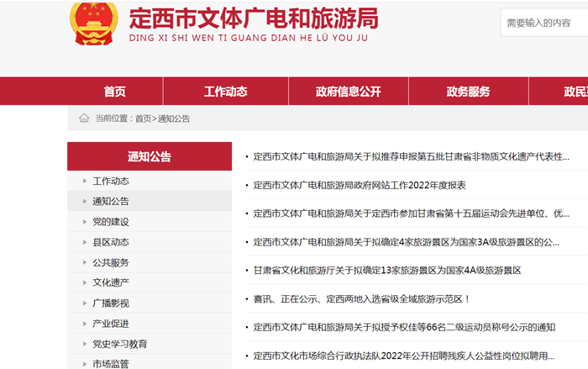Open the 首页 navigation tab

tap(115, 92)
